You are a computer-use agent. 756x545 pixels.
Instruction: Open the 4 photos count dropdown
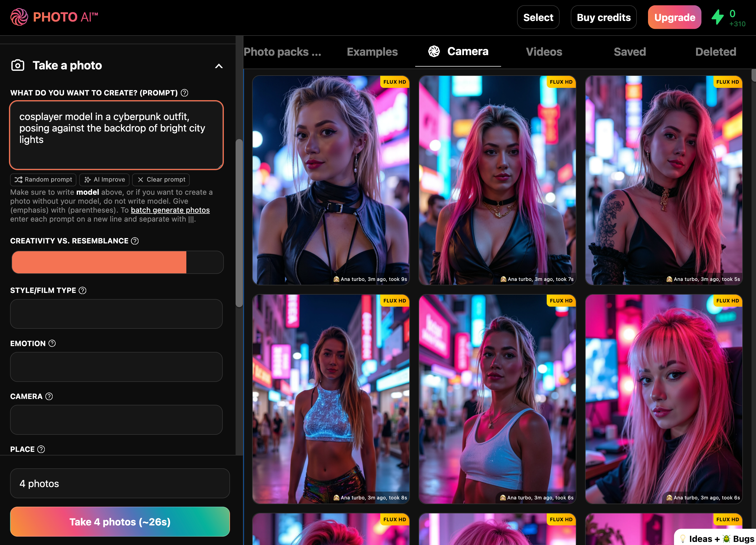120,484
